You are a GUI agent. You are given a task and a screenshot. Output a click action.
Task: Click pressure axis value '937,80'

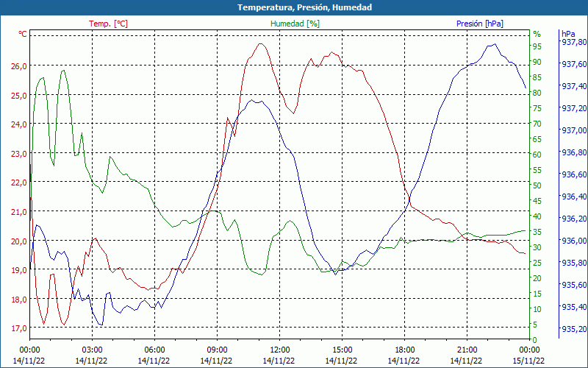pyautogui.click(x=574, y=42)
